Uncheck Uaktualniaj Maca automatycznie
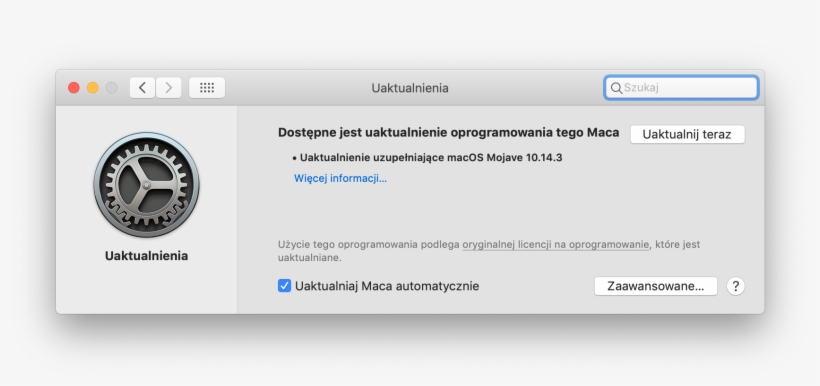The width and height of the screenshot is (820, 386). pos(284,286)
